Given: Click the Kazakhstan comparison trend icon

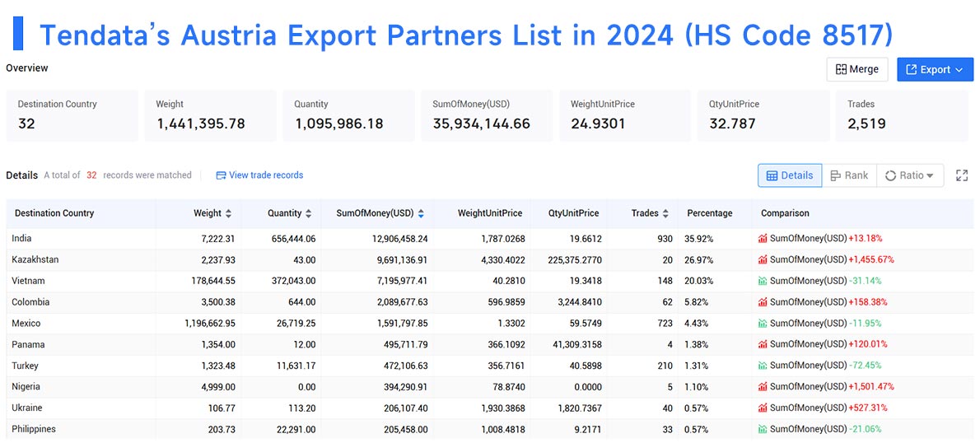Looking at the screenshot, I should pyautogui.click(x=763, y=259).
